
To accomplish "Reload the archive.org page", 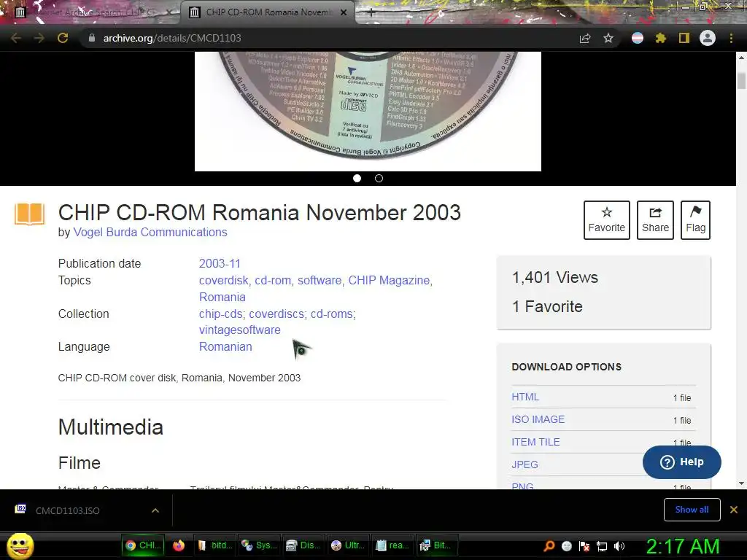I will click(63, 38).
